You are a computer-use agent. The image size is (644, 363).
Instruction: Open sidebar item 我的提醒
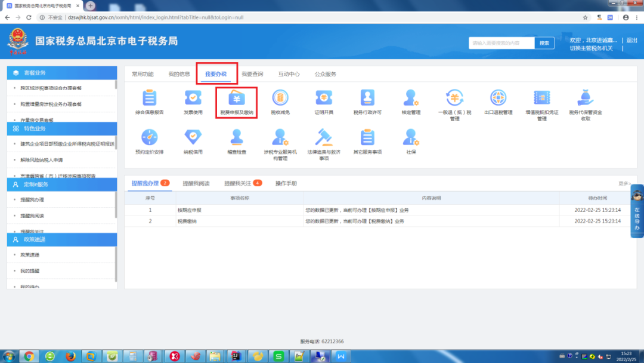[x=30, y=271]
